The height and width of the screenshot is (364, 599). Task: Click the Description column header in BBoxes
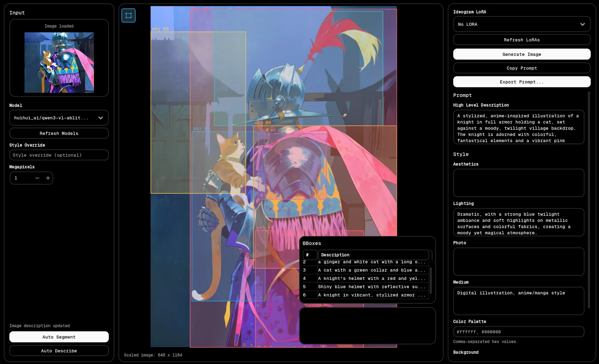373,255
